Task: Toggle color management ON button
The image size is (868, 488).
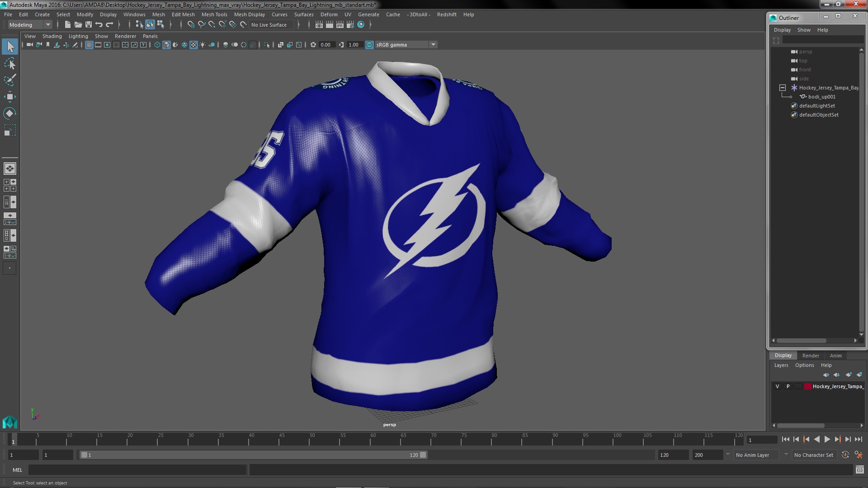Action: pos(369,45)
